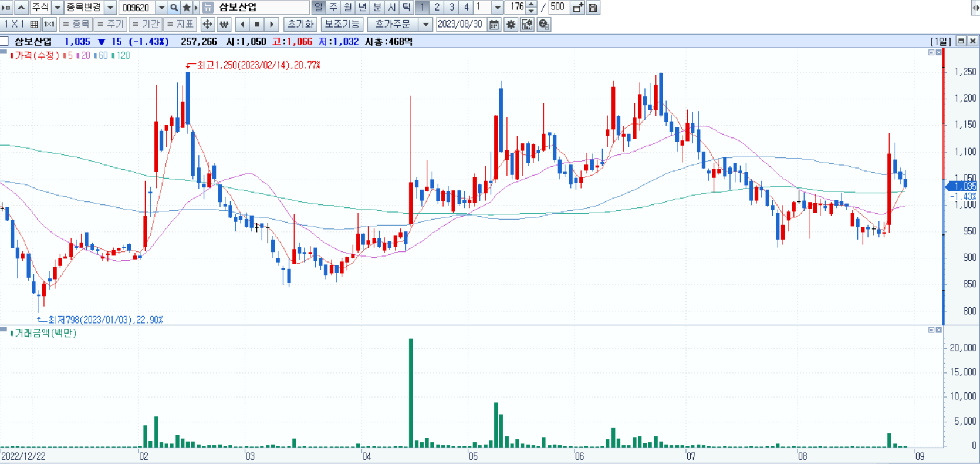Screen dimensions: 980x464
Task: Open the 보조기능 button
Action: click(342, 24)
